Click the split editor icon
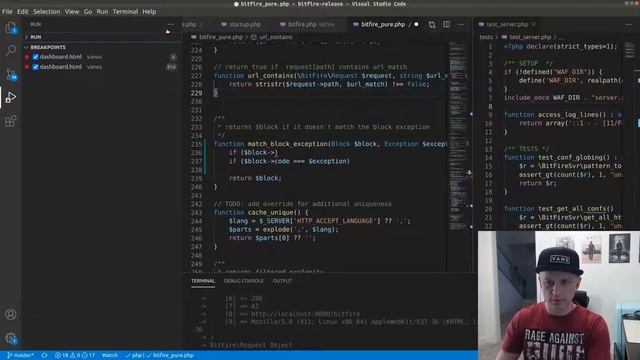 tap(447, 24)
